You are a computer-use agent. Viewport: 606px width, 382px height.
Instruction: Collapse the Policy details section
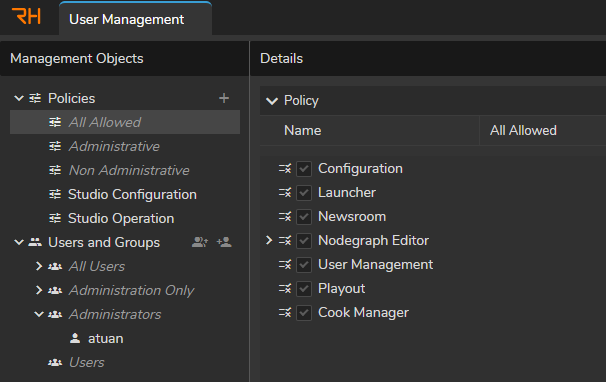[x=272, y=101]
